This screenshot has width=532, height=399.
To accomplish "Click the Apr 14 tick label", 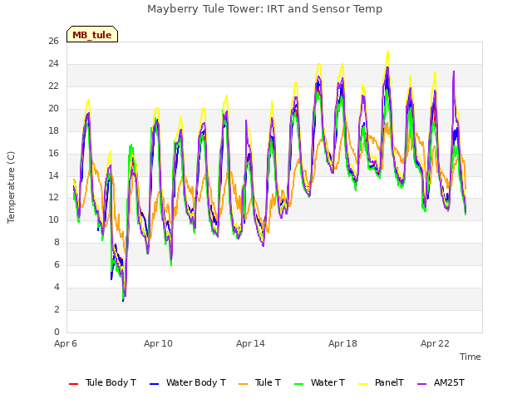I will [x=250, y=343].
